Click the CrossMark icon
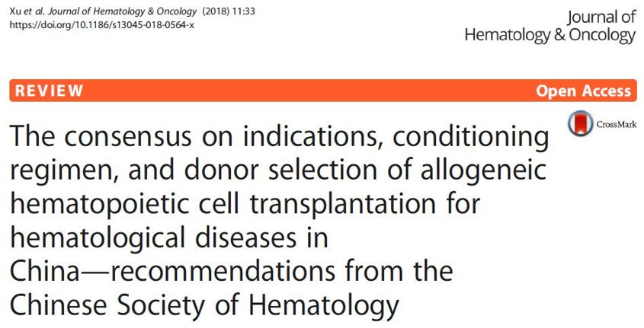 (580, 123)
